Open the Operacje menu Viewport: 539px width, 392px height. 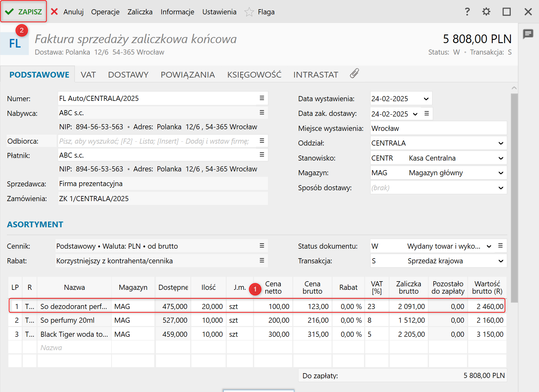click(x=105, y=12)
